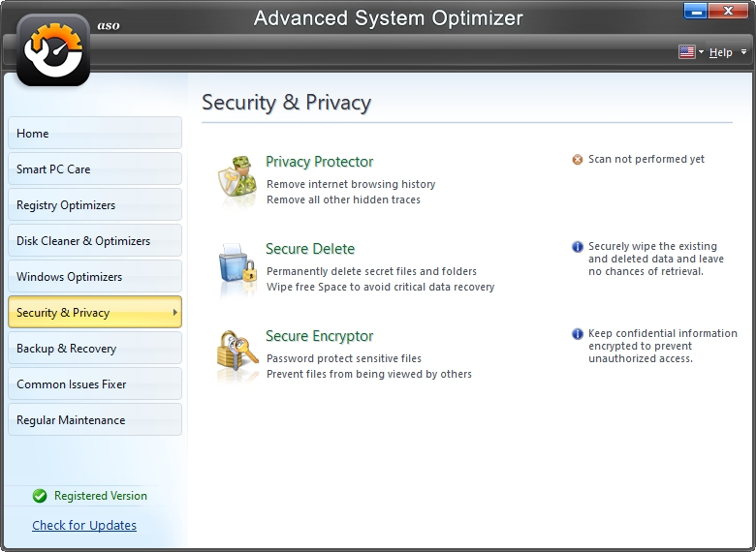Select Registry Optimizers in the sidebar
Viewport: 756px width, 552px height.
click(x=95, y=205)
